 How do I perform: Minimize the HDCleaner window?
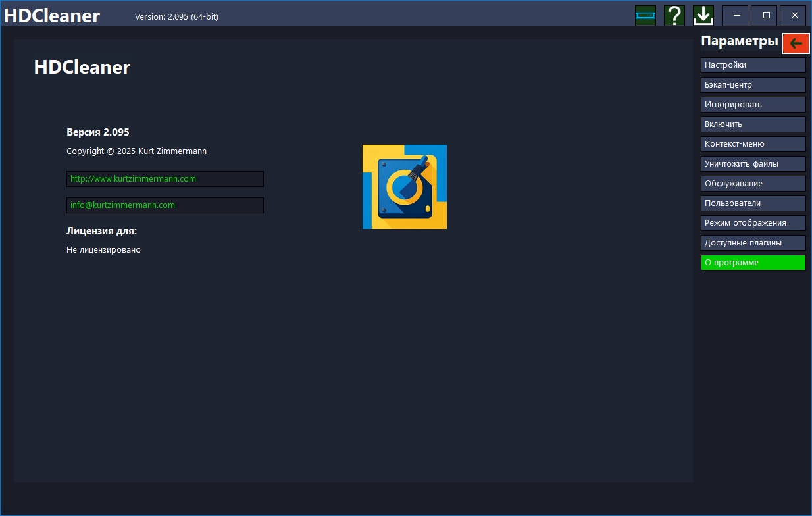pyautogui.click(x=735, y=16)
